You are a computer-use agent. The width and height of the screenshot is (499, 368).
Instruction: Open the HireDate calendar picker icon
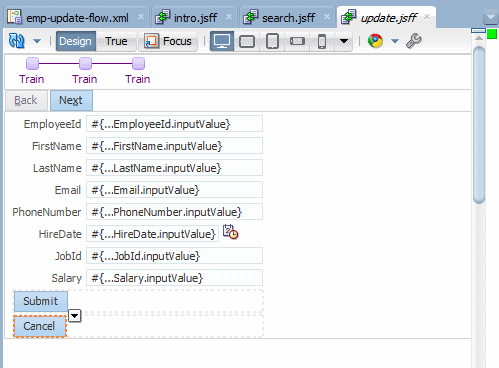tap(230, 232)
